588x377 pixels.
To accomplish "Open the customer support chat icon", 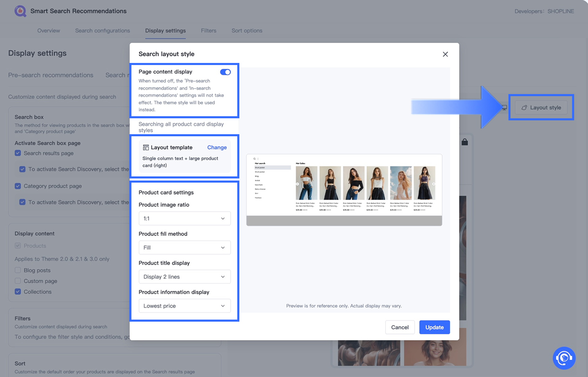I will pos(564,358).
